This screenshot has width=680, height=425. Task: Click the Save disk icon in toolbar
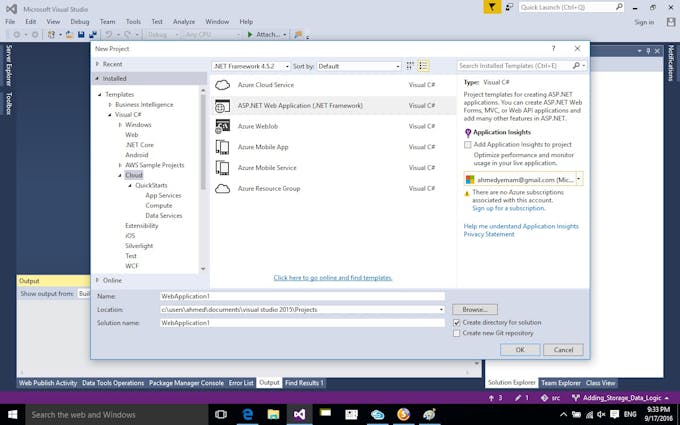pyautogui.click(x=81, y=34)
